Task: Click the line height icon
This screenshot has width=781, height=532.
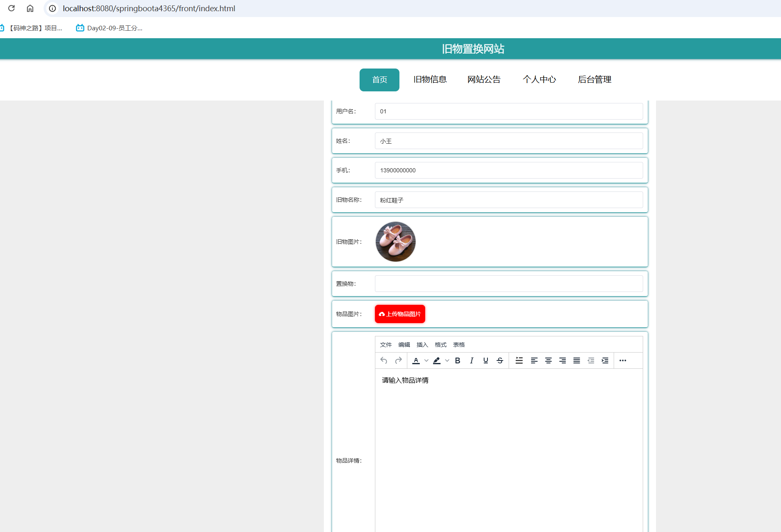Action: pos(519,360)
